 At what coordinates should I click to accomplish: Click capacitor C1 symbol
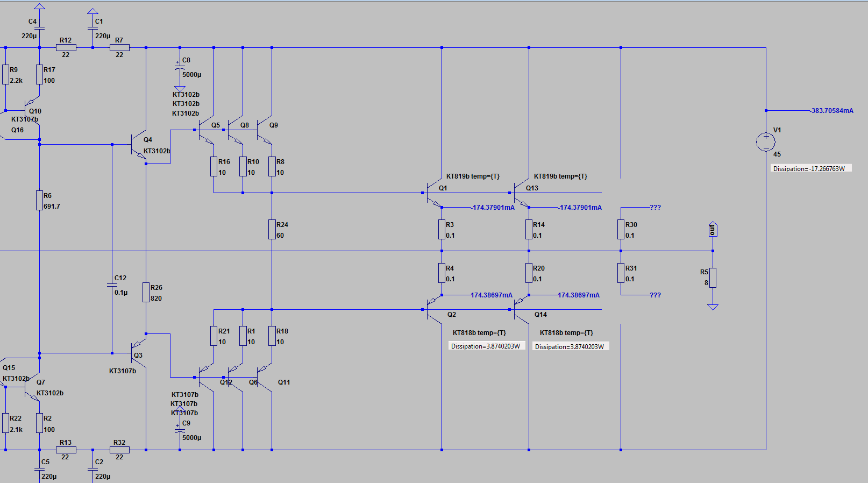[93, 28]
